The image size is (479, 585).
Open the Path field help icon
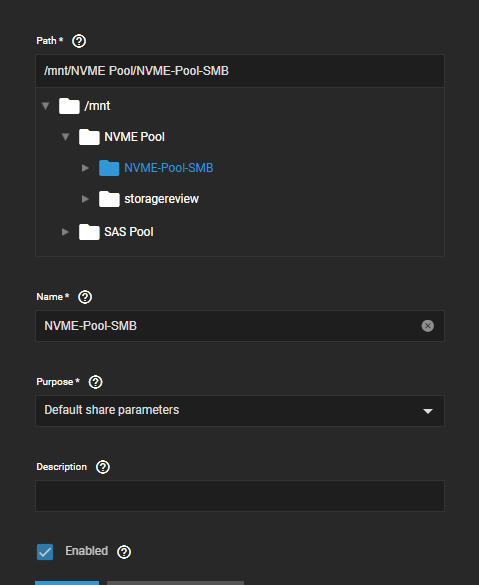[79, 41]
